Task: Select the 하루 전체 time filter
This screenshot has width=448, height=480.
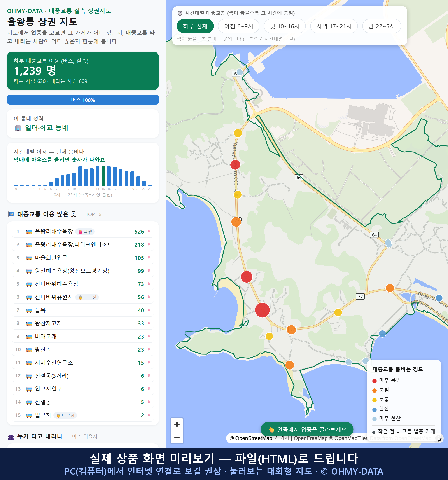Action: 195,26
